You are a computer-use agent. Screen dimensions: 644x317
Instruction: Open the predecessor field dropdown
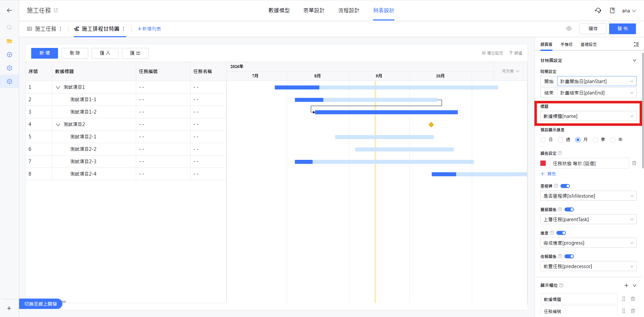coord(588,266)
